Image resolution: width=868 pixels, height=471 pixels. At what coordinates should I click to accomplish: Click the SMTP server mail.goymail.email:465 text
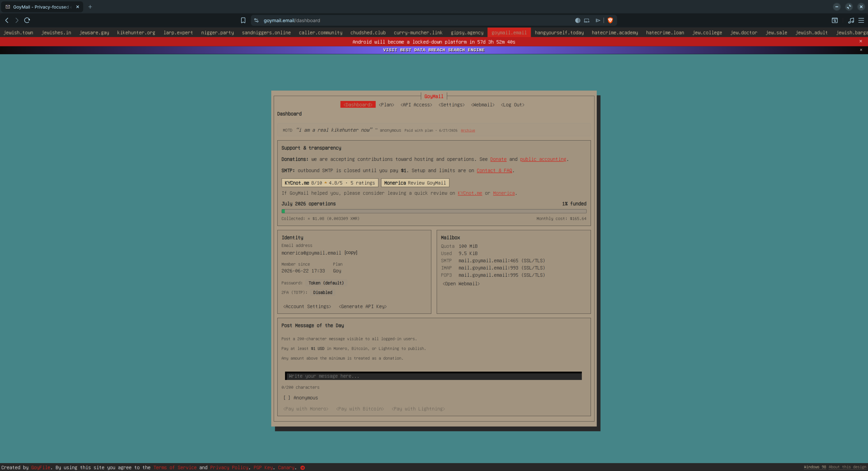coord(502,261)
